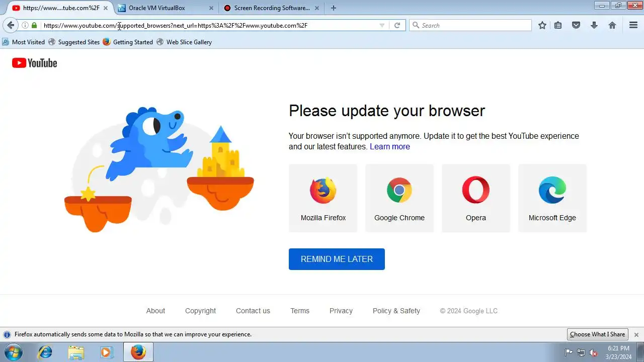Click the green padlock security icon
The image size is (644, 362).
tap(34, 25)
